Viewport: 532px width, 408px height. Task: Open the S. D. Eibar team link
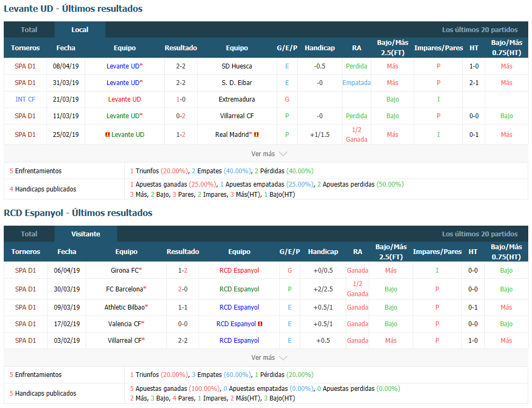click(237, 83)
